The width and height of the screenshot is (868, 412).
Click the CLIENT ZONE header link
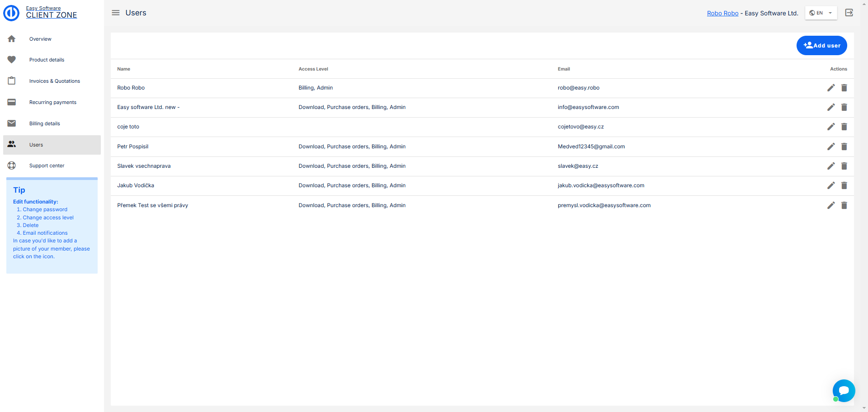click(51, 15)
